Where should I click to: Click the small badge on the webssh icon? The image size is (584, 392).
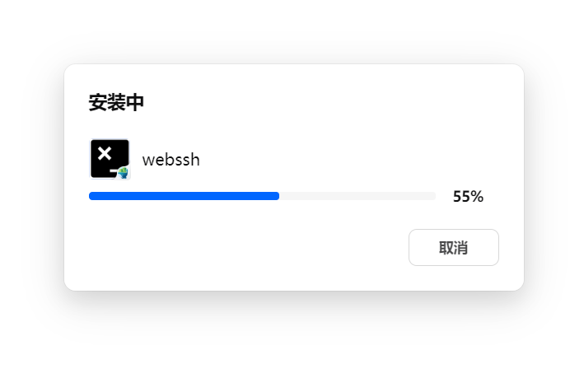pyautogui.click(x=123, y=172)
